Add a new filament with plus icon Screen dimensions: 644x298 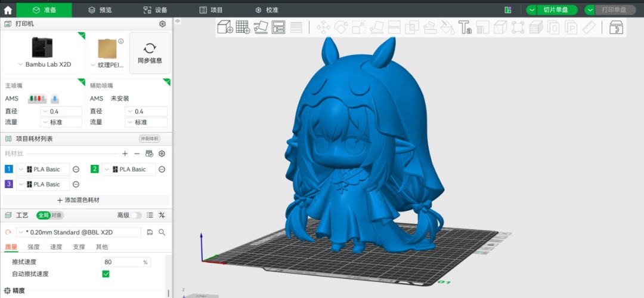pyautogui.click(x=125, y=153)
